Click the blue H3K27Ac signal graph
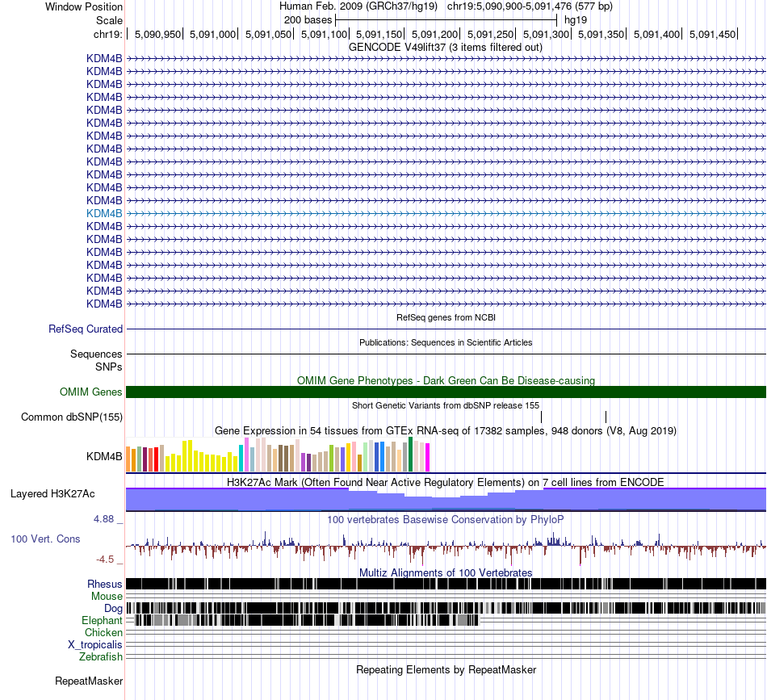 (x=446, y=500)
